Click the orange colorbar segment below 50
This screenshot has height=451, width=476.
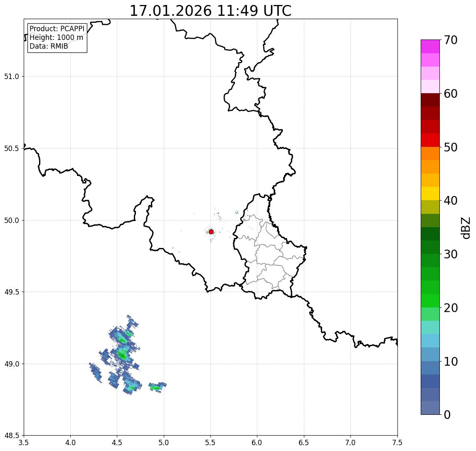coord(430,154)
